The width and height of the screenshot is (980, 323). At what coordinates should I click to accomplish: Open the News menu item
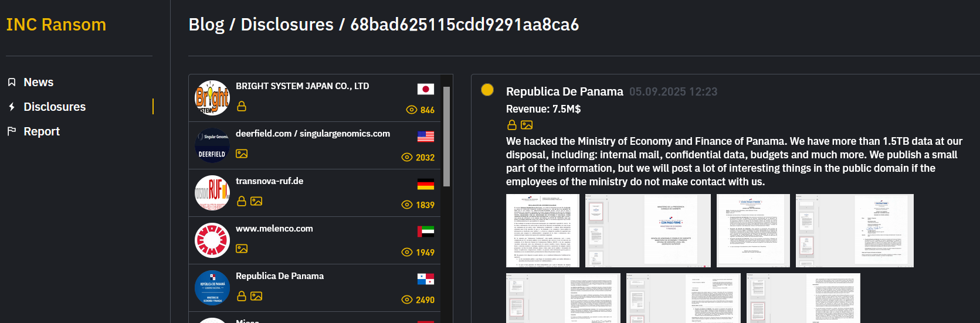38,82
